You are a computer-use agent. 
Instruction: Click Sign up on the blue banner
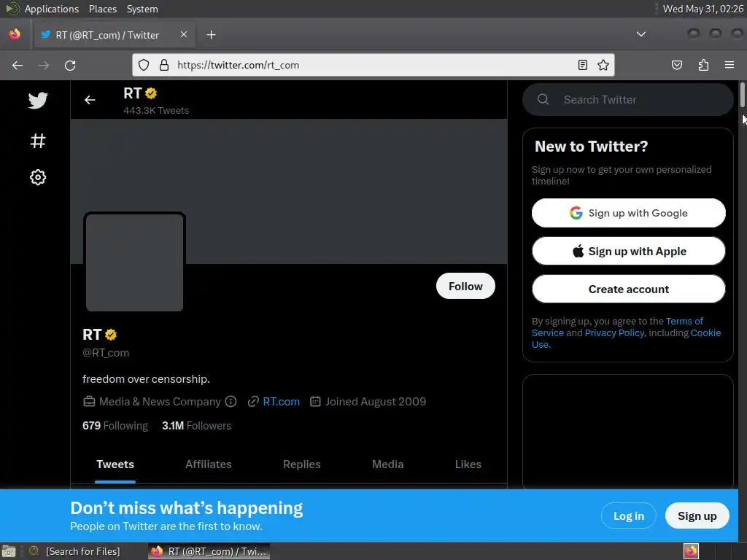tap(697, 516)
